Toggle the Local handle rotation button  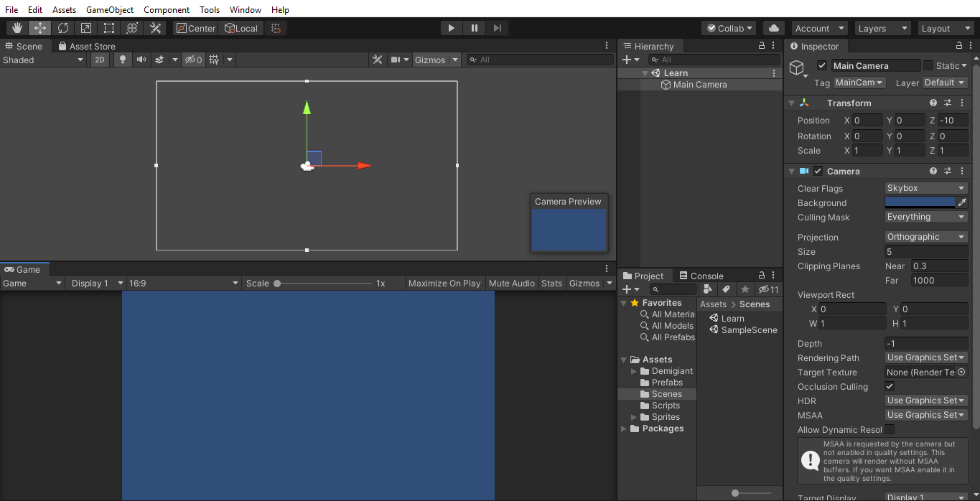pyautogui.click(x=241, y=28)
